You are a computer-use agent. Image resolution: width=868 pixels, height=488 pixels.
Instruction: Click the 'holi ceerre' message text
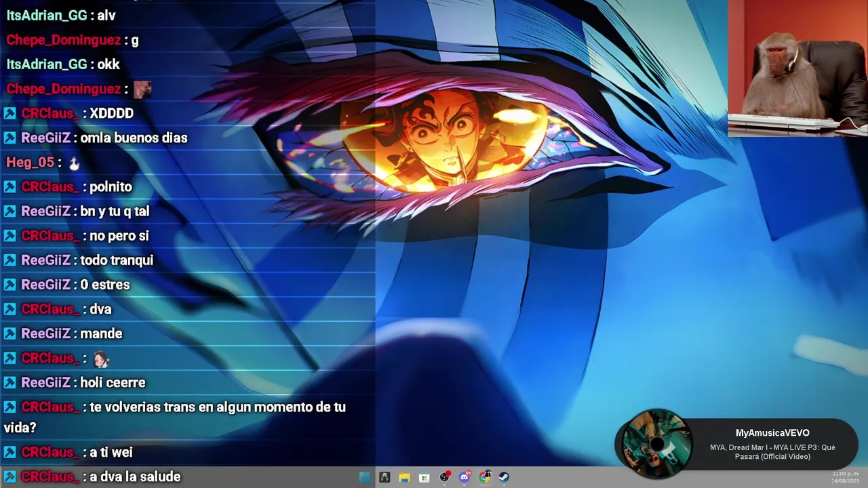pyautogui.click(x=113, y=382)
